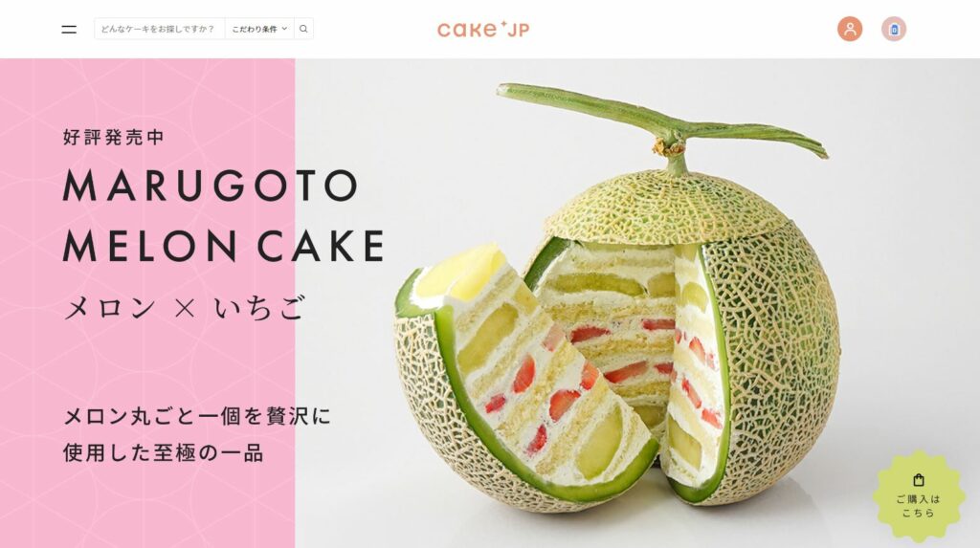Click the MARUGOTO heading text
Image resolution: width=980 pixels, height=548 pixels.
[x=212, y=186]
